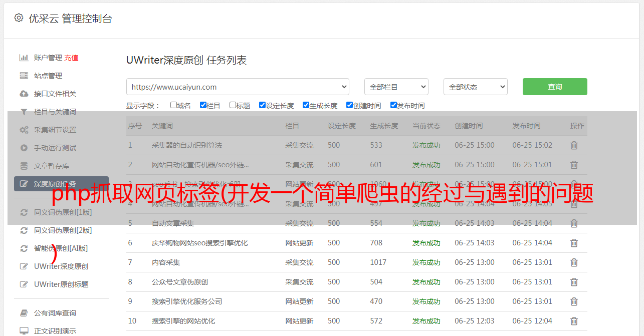Uncheck the 栏目 display field checkbox
The image size is (644, 336).
tap(203, 105)
